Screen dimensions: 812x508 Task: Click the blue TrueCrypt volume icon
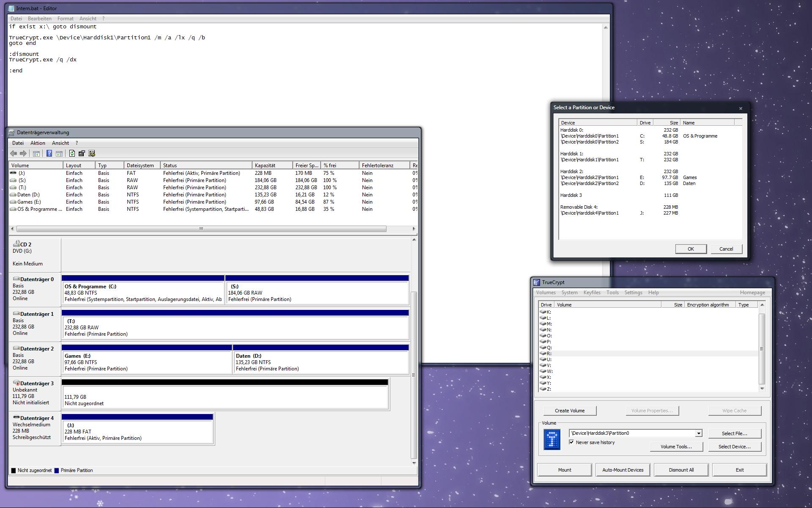[551, 439]
